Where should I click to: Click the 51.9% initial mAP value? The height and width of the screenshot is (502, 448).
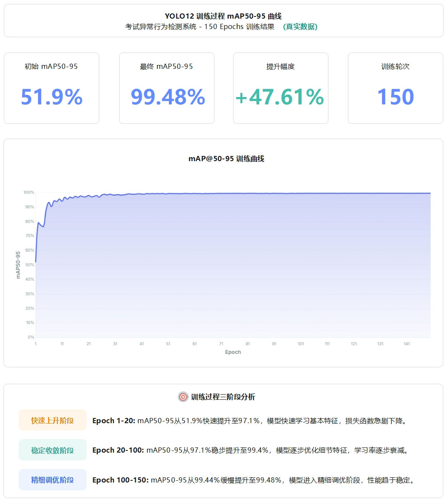click(x=52, y=97)
